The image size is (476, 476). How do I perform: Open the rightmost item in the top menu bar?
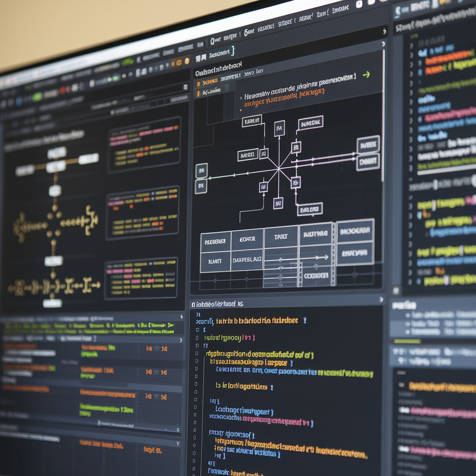pos(340,9)
